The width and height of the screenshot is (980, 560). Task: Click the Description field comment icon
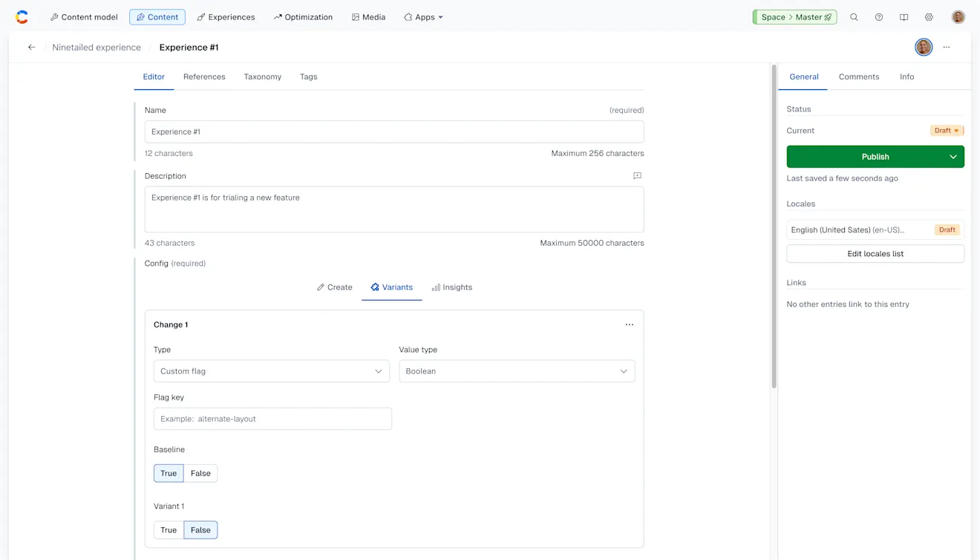[637, 176]
